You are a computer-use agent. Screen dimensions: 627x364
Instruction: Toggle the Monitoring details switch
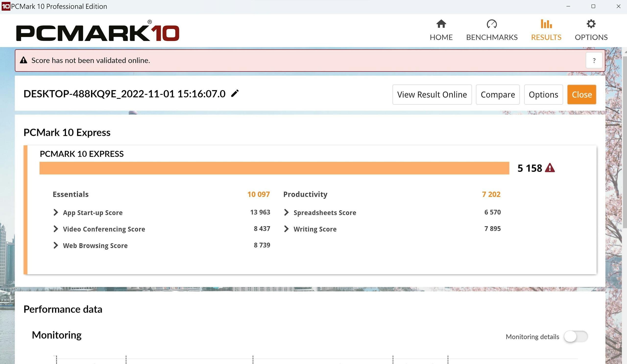[x=576, y=337]
